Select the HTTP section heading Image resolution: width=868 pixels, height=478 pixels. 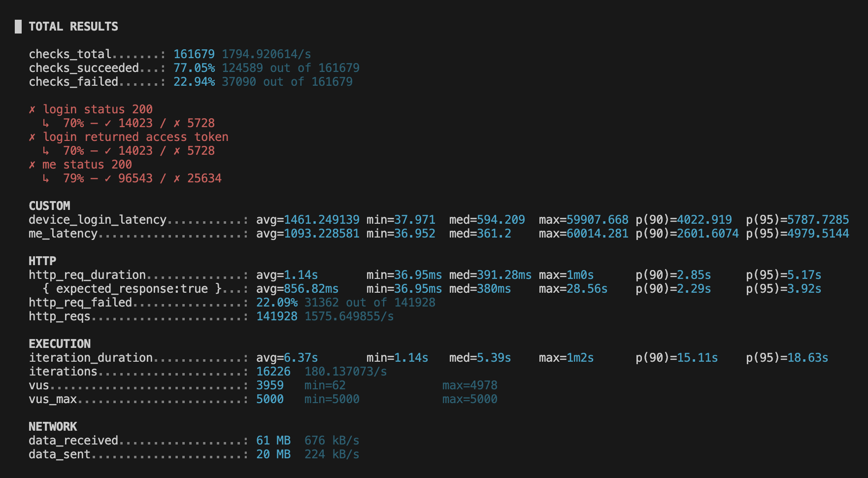[42, 261]
